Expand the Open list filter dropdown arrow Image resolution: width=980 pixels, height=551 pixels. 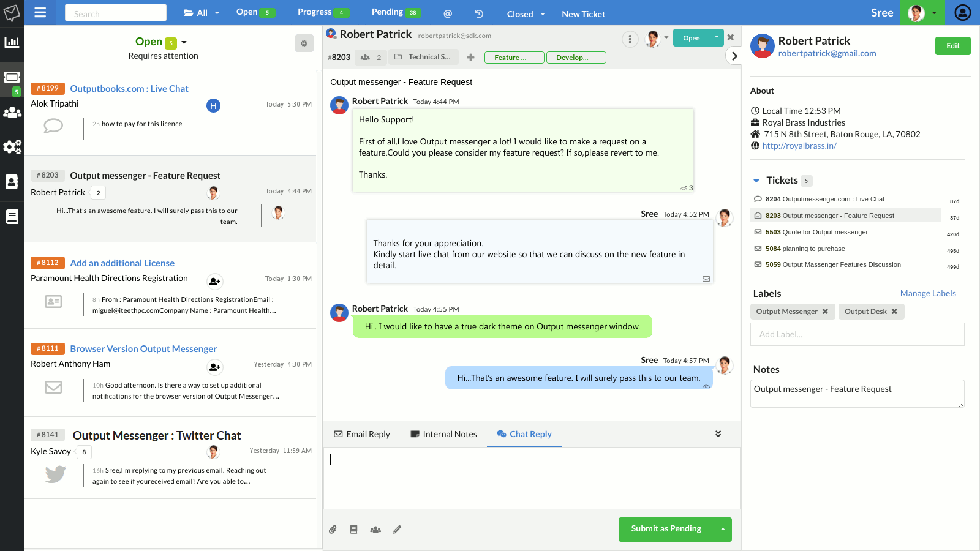[184, 42]
